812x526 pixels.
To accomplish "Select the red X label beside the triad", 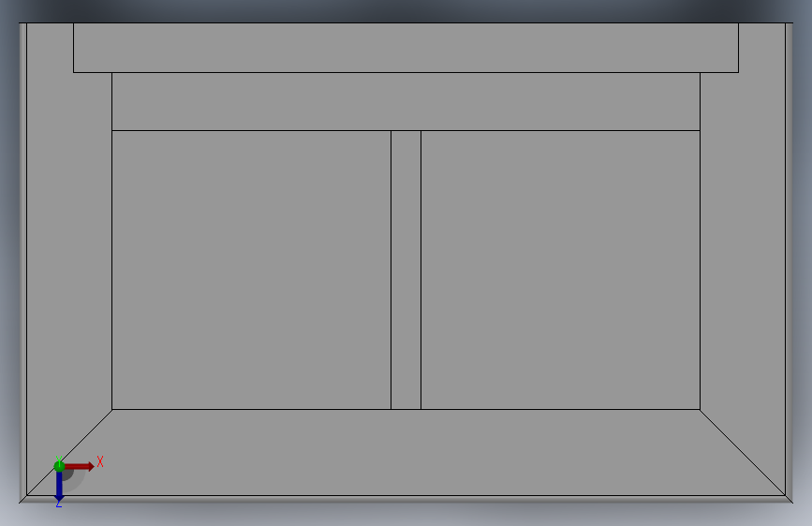I will point(100,461).
